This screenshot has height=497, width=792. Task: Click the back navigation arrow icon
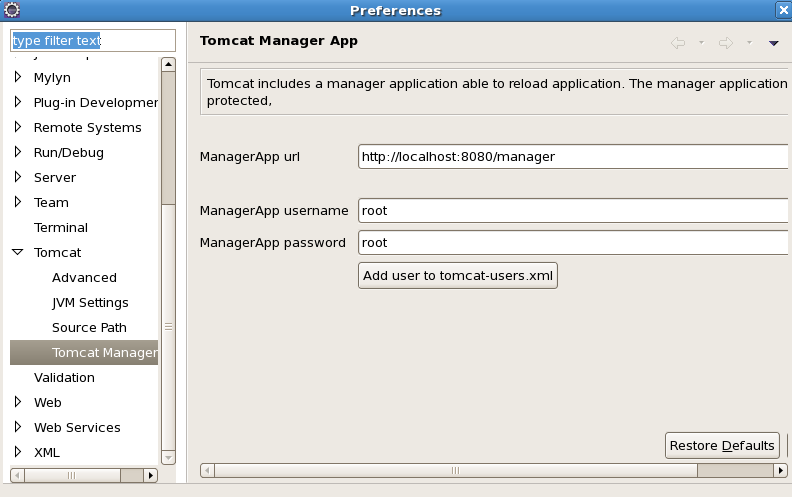pos(678,43)
